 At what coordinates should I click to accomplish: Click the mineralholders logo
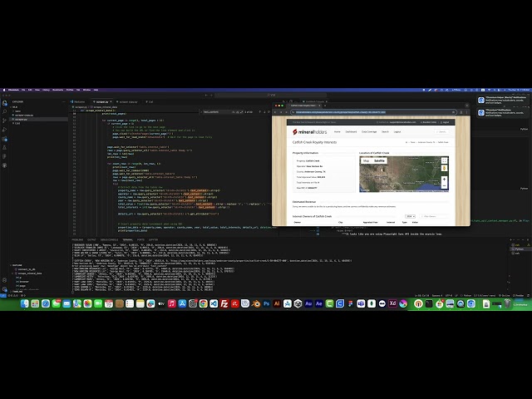(x=309, y=131)
